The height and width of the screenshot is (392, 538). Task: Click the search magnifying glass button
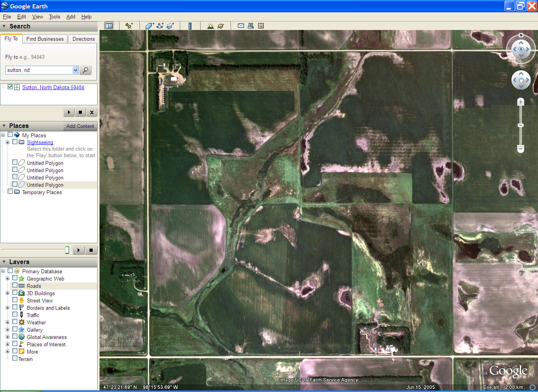85,70
